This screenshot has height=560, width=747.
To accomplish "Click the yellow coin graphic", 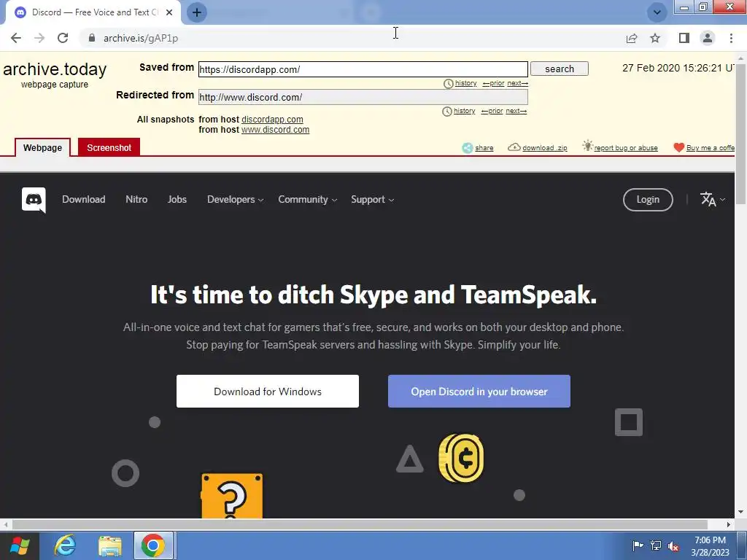I will coord(461,458).
